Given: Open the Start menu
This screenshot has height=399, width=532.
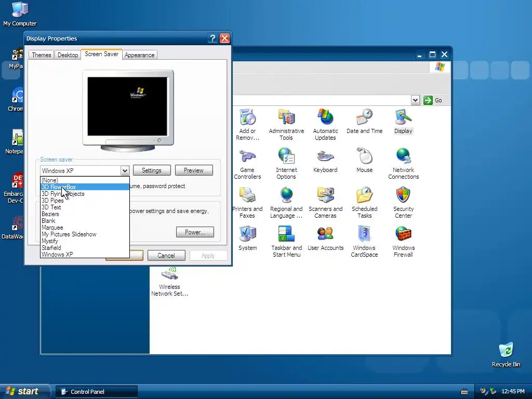Looking at the screenshot, I should click(x=25, y=391).
